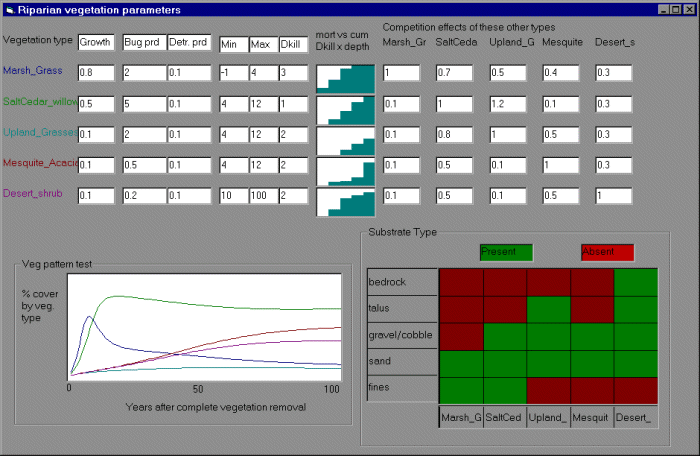This screenshot has height=456, width=700.
Task: Toggle talus cell in Mesquit column
Action: point(592,310)
